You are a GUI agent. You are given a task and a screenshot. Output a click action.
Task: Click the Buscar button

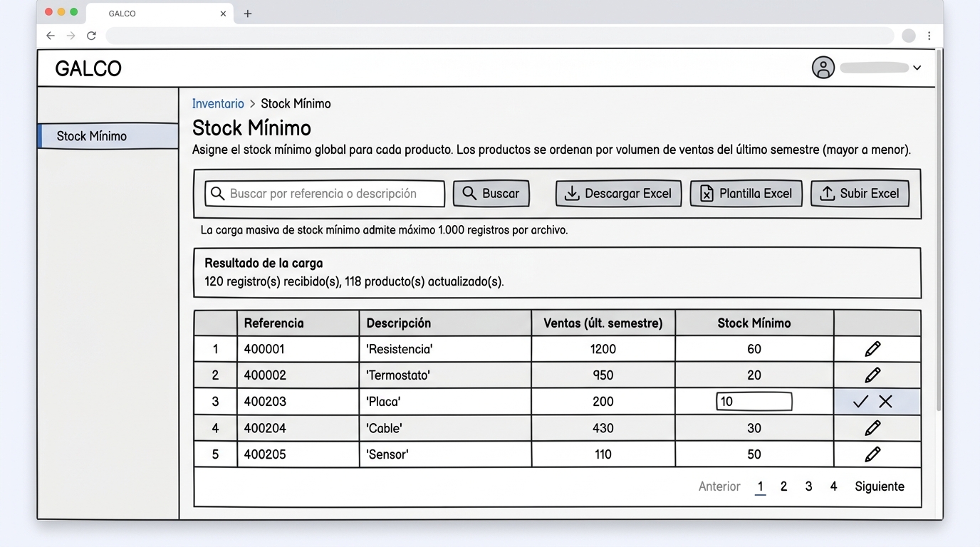coord(491,193)
